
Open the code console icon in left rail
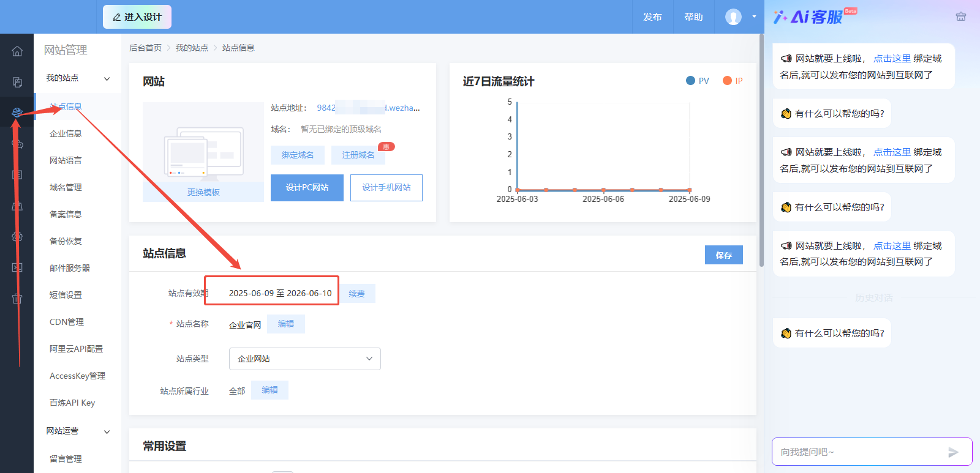point(17,267)
